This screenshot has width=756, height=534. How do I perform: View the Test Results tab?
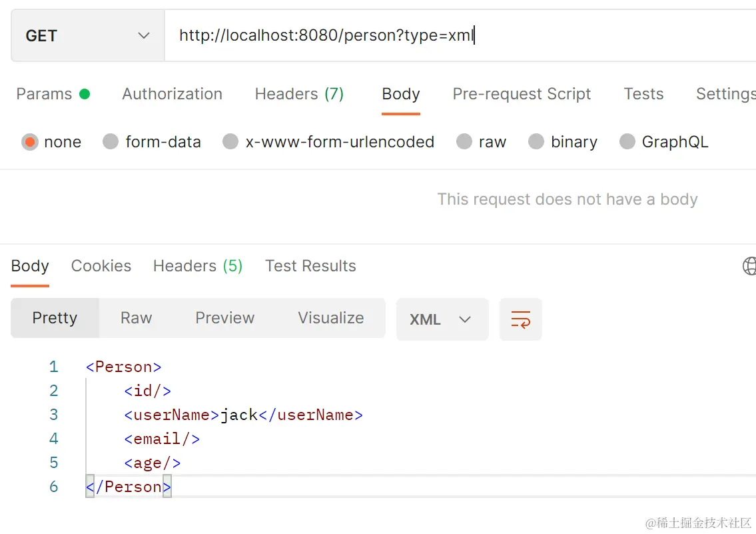click(310, 266)
